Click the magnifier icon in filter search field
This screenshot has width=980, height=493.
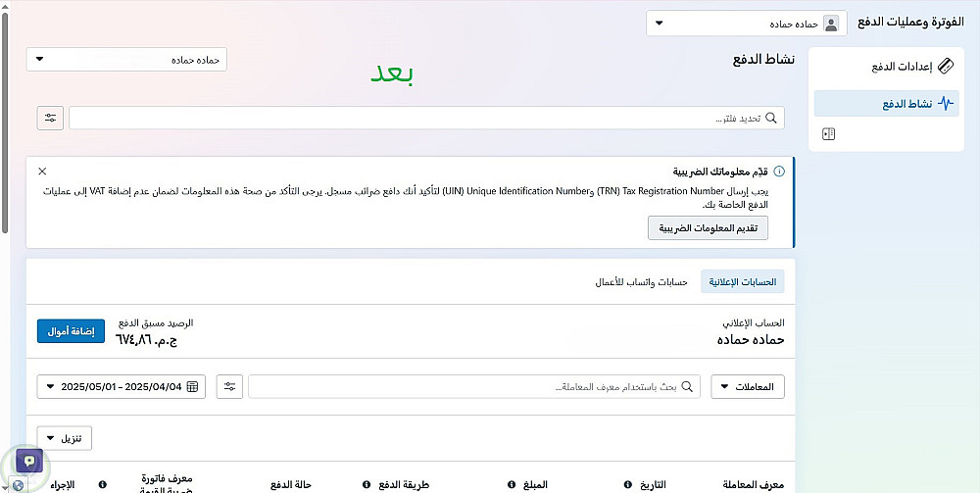[x=771, y=118]
